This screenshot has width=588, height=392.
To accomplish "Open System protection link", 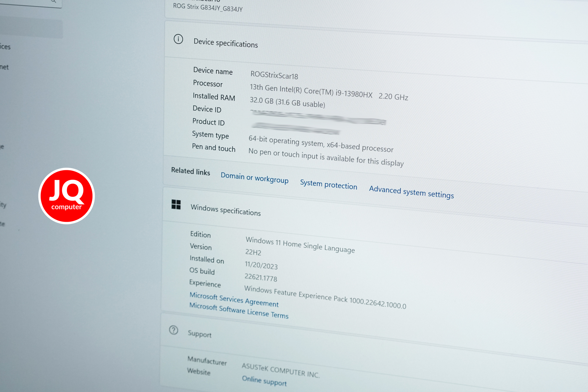I will [328, 184].
